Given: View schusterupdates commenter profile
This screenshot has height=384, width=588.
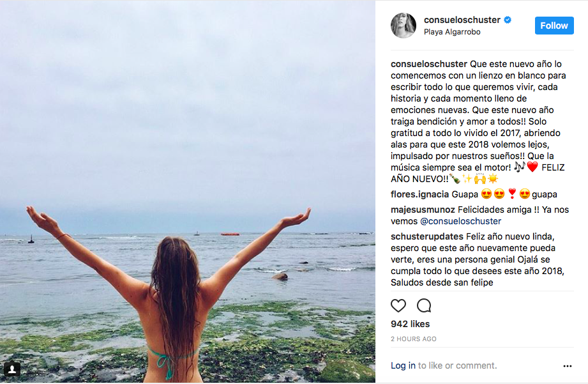Looking at the screenshot, I should pos(423,236).
